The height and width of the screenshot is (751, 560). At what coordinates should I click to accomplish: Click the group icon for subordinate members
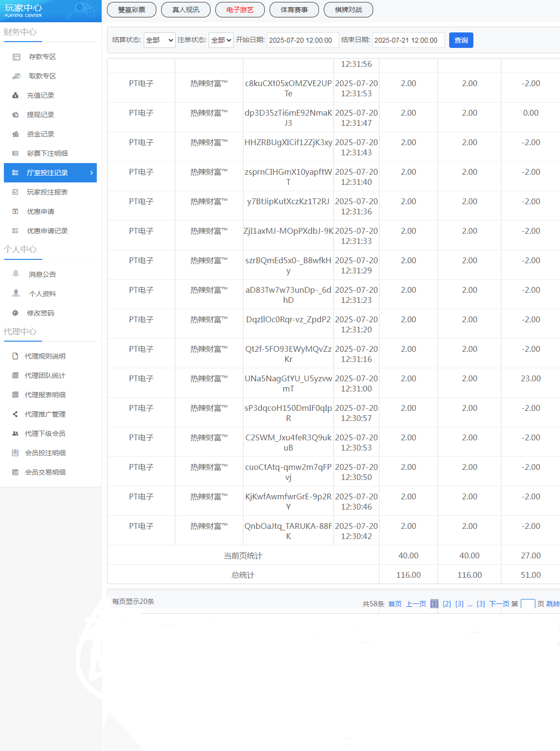coord(15,434)
